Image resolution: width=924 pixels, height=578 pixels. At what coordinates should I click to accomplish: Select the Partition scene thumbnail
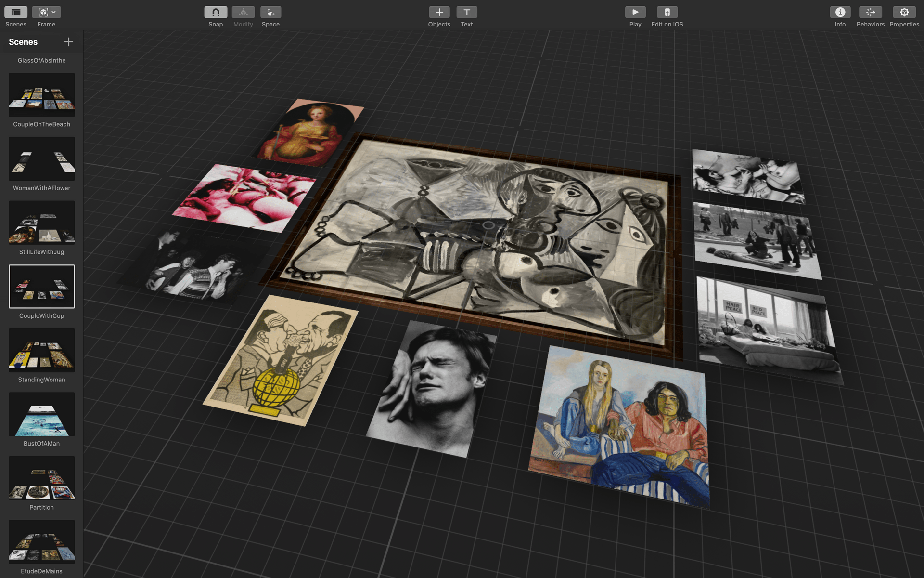coord(42,478)
